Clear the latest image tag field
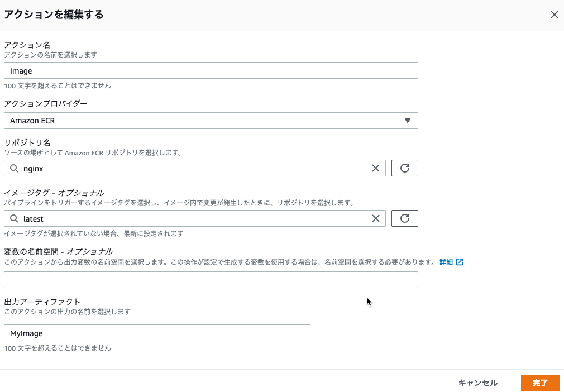 (375, 219)
